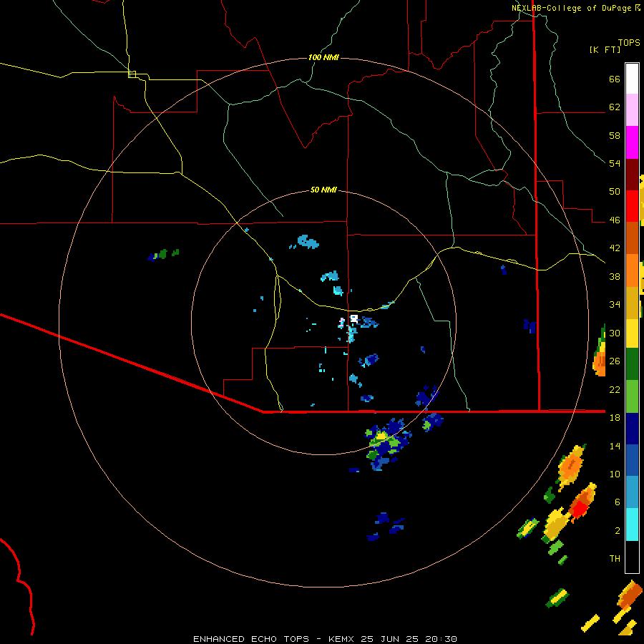Click the TH label in the legend
This screenshot has height=644, width=644.
(x=615, y=559)
